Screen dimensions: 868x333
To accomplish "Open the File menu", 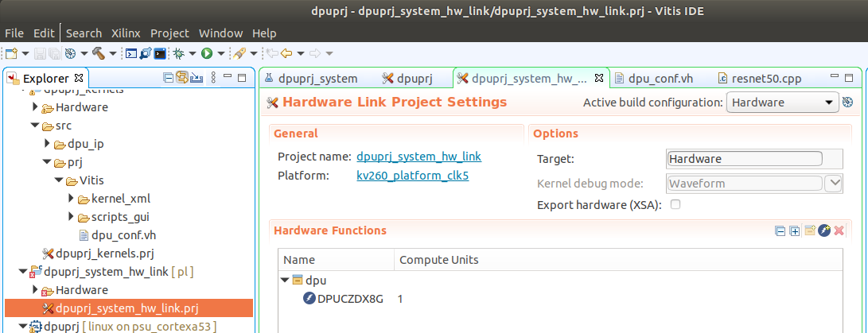I will click(14, 33).
